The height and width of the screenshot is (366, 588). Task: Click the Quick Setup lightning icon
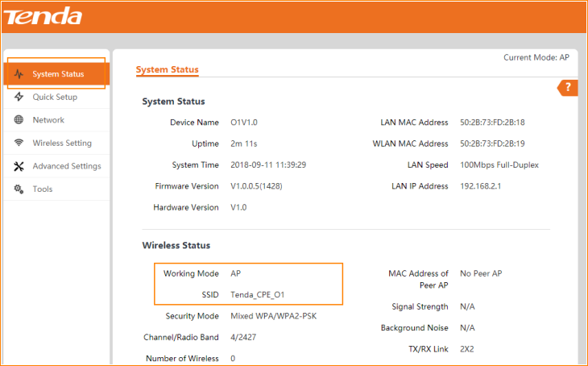click(19, 97)
